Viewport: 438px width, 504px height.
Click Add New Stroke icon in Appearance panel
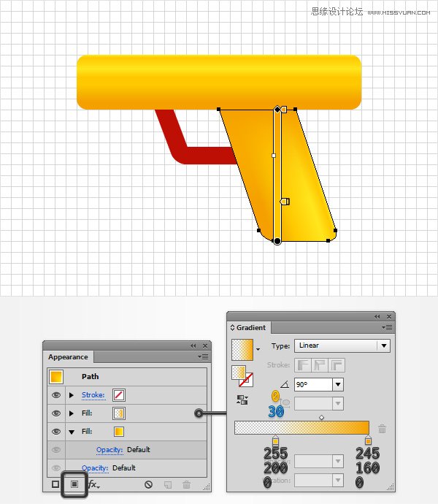[55, 484]
